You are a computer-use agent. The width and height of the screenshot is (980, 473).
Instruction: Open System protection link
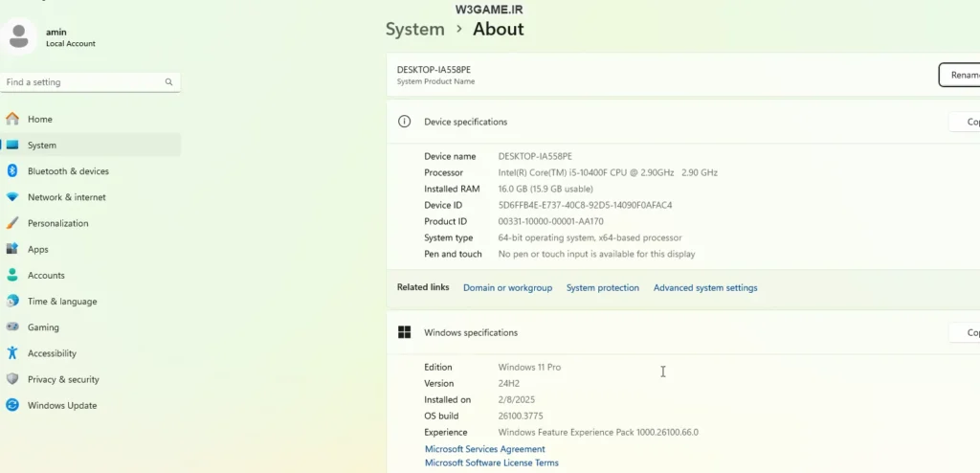(603, 288)
